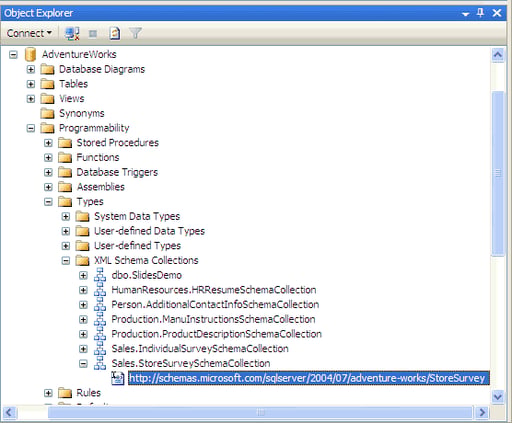512x423 pixels.
Task: Expand the Functions folder
Action: (x=48, y=157)
